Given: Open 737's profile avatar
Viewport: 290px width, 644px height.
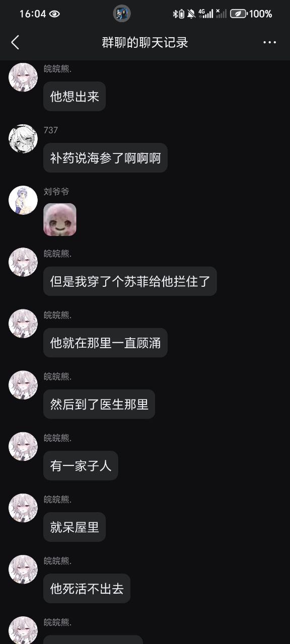Looking at the screenshot, I should pos(23,139).
